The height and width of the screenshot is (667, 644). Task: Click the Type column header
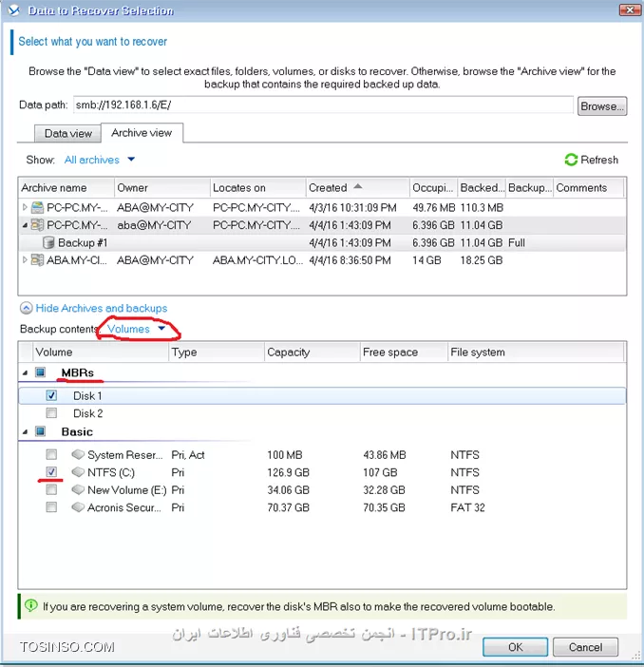click(x=217, y=353)
